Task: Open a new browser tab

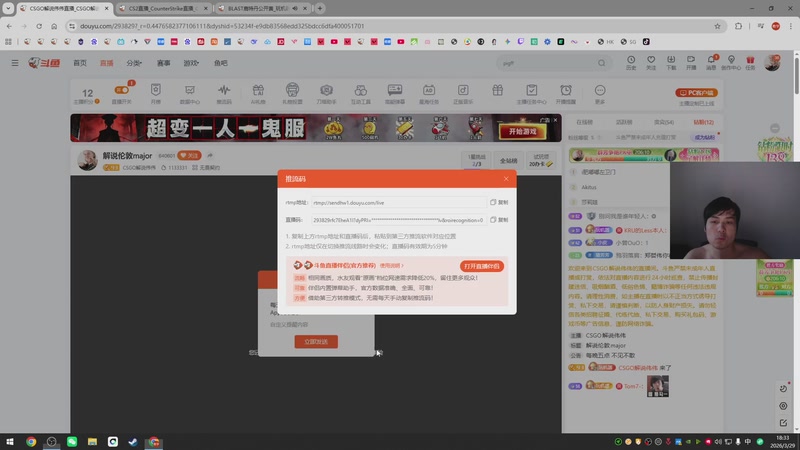Action: pos(320,8)
